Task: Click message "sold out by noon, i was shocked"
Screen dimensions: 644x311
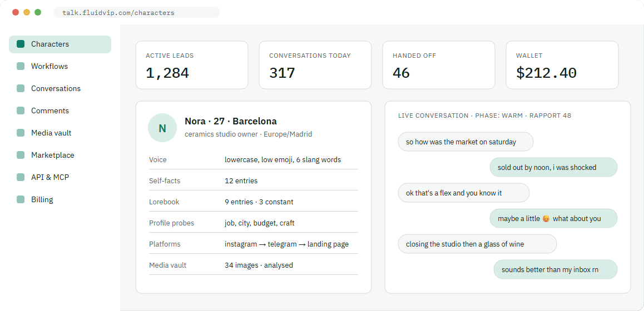Action: [x=554, y=167]
